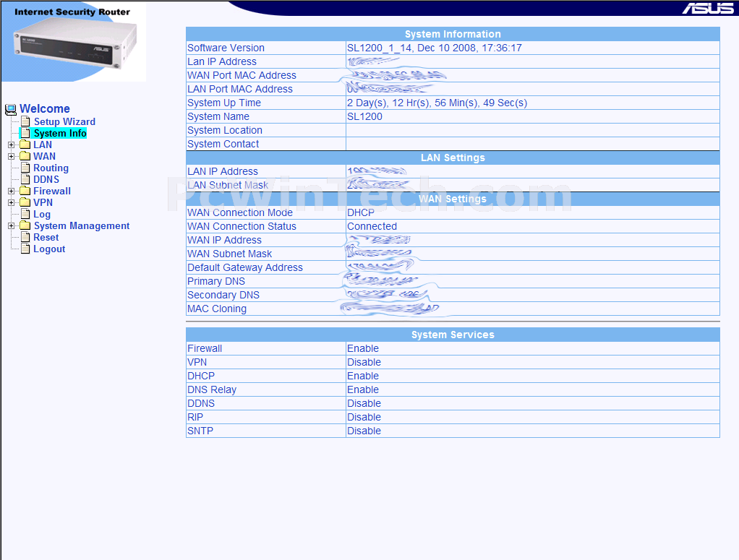
Task: Click the System Services section header
Action: (x=453, y=335)
